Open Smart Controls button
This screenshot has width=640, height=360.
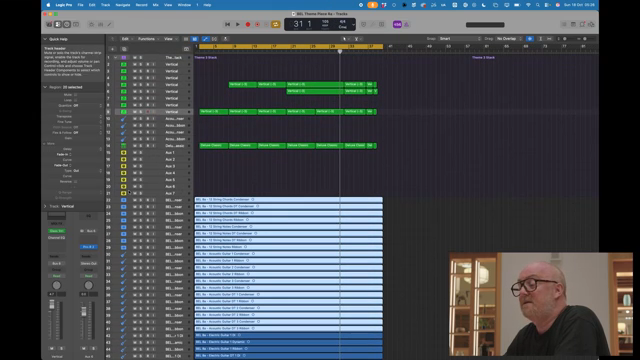91,24
